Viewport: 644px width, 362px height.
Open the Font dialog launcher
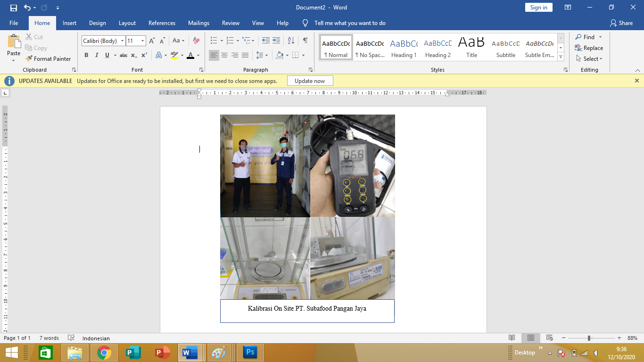tap(206, 70)
